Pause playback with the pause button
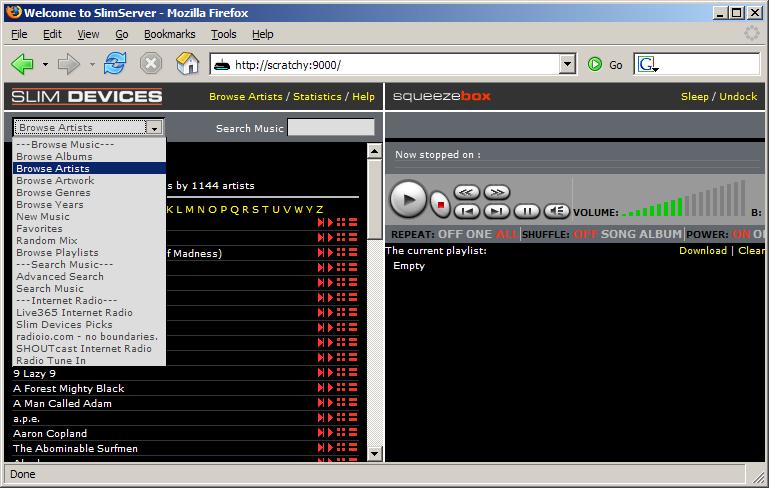This screenshot has height=488, width=769. pos(527,211)
